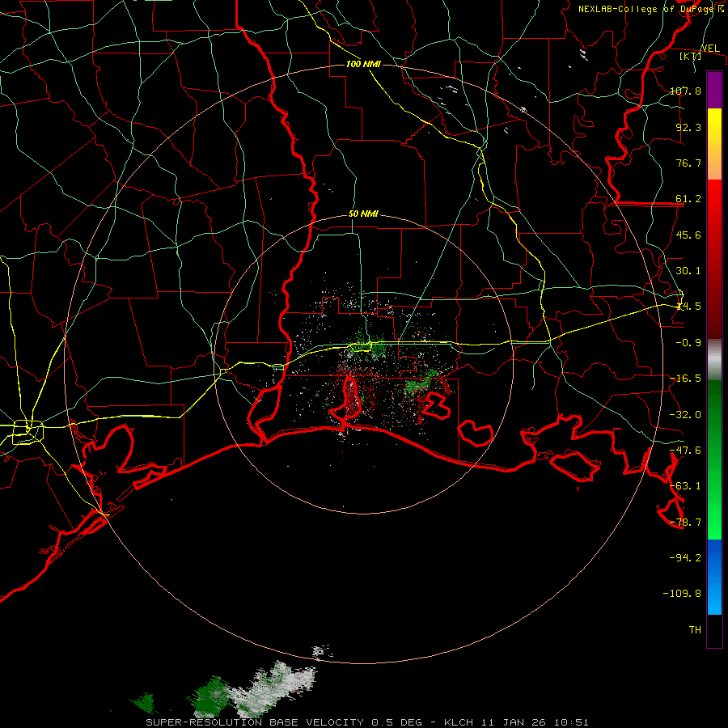Click the -0.9 velocity scale label

[688, 343]
